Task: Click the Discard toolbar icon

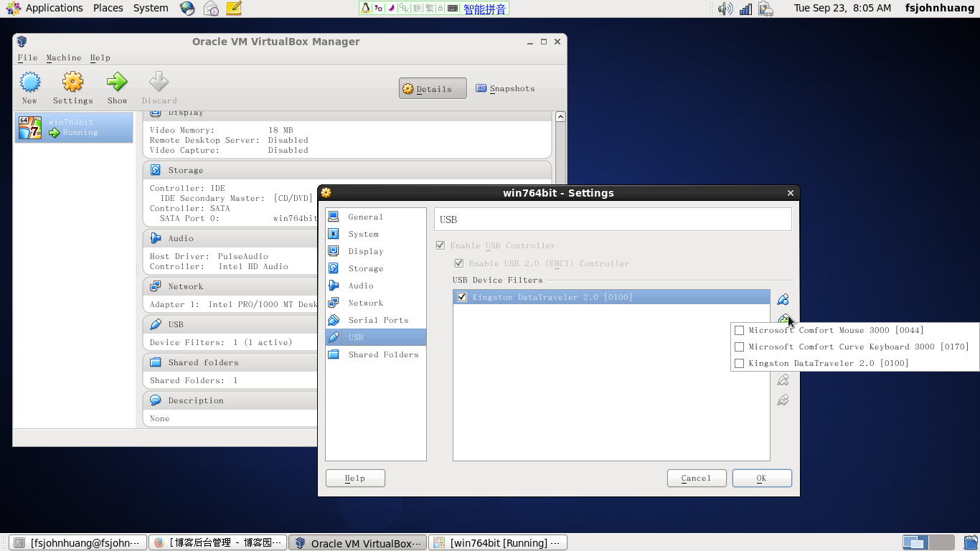Action: coord(159,88)
